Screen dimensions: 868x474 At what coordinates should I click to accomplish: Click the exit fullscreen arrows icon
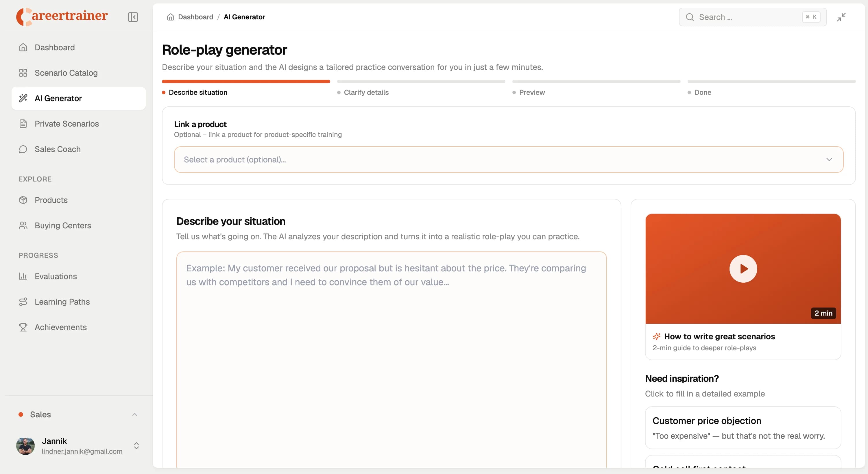click(841, 17)
